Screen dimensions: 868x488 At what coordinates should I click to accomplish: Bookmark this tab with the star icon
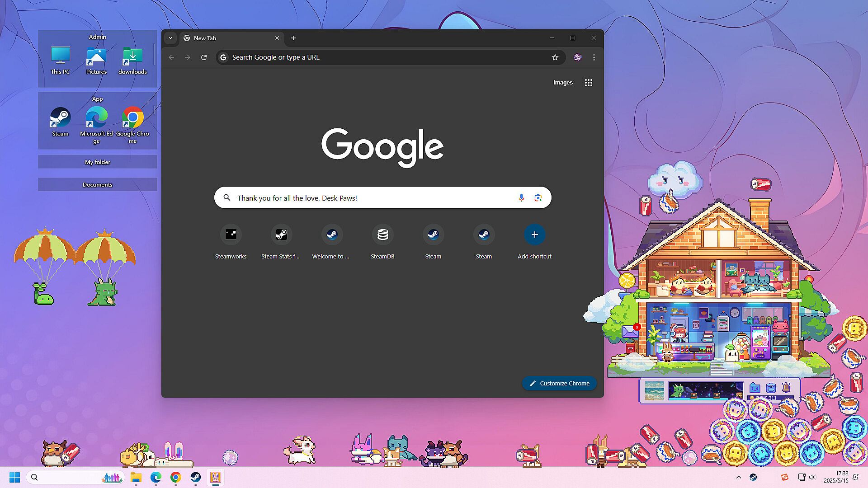point(555,57)
